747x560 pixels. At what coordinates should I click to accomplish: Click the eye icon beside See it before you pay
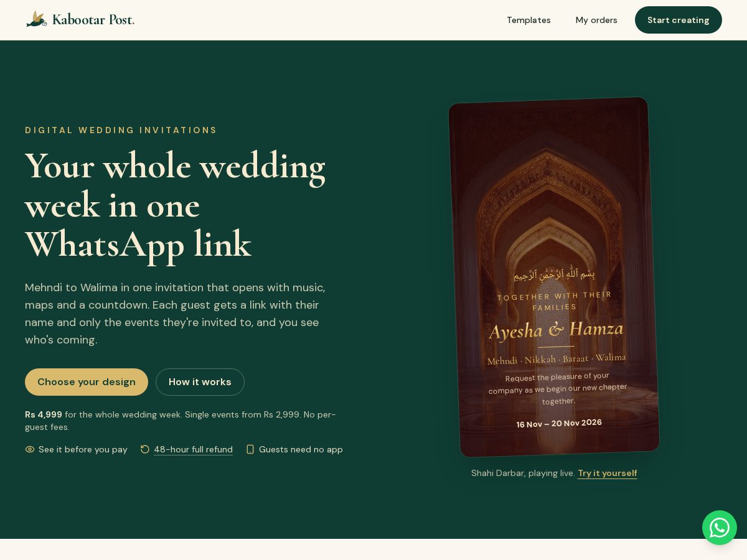(30, 449)
